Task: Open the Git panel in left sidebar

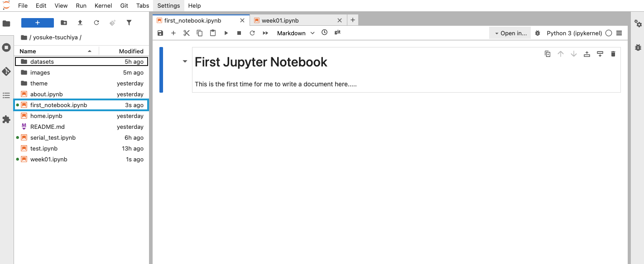Action: pos(6,71)
